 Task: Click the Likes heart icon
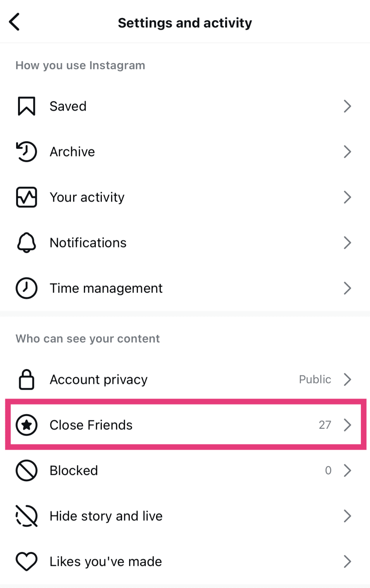coord(26,561)
